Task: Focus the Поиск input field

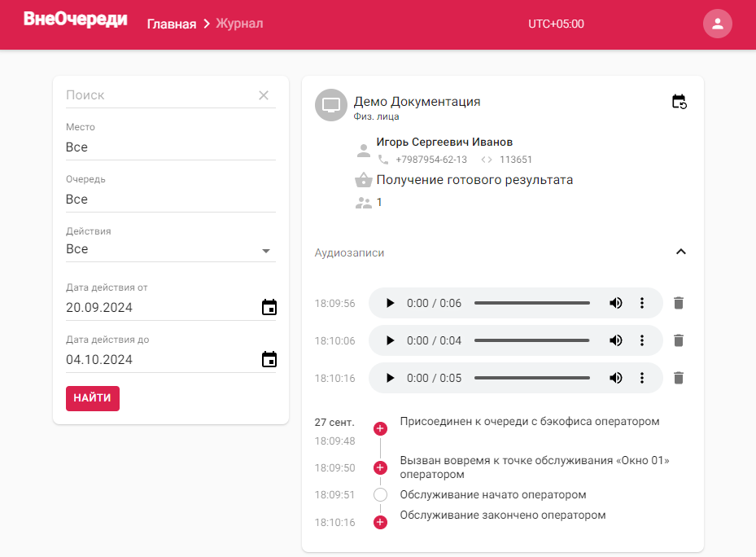Action: [161, 95]
